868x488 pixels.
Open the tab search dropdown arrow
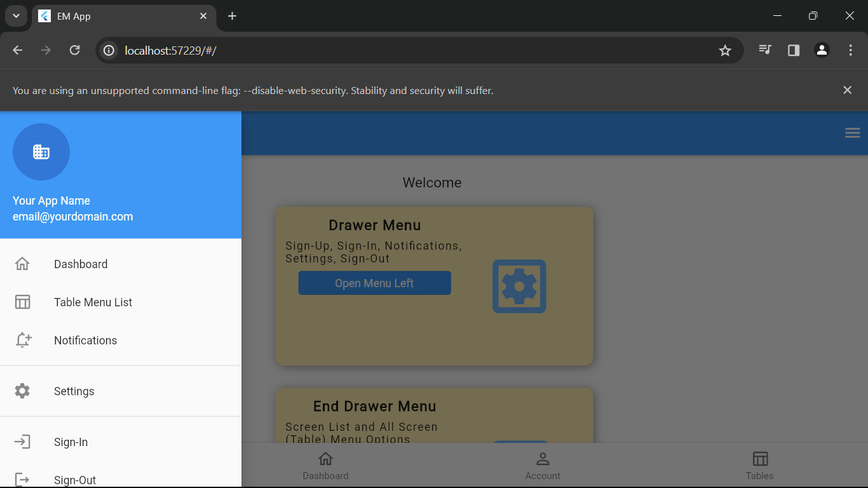16,16
